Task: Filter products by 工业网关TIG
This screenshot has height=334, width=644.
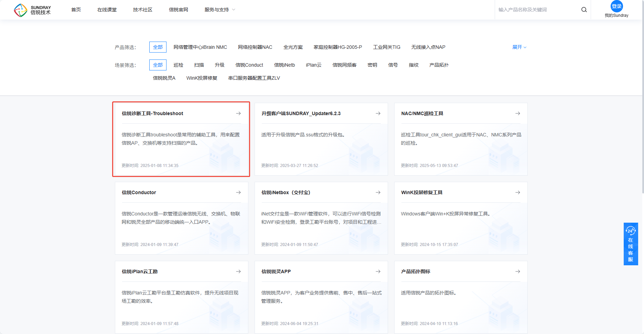Action: coord(387,47)
